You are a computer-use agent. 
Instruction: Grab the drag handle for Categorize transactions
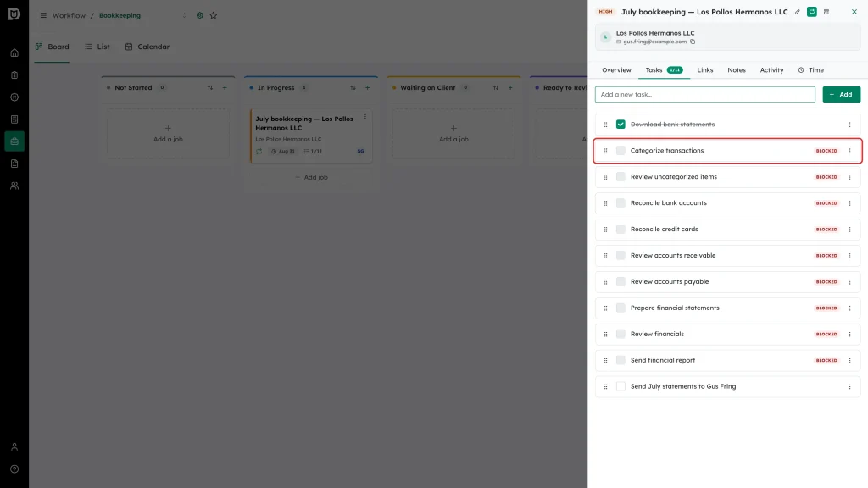coord(605,151)
